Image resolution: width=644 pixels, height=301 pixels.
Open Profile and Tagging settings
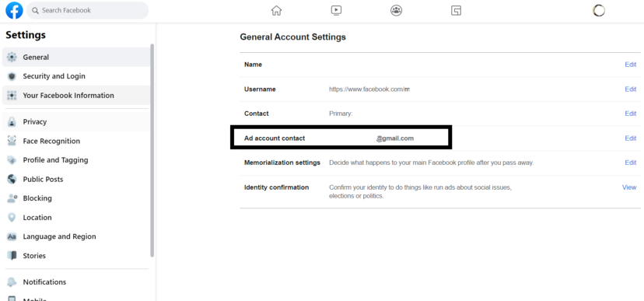(x=76, y=159)
